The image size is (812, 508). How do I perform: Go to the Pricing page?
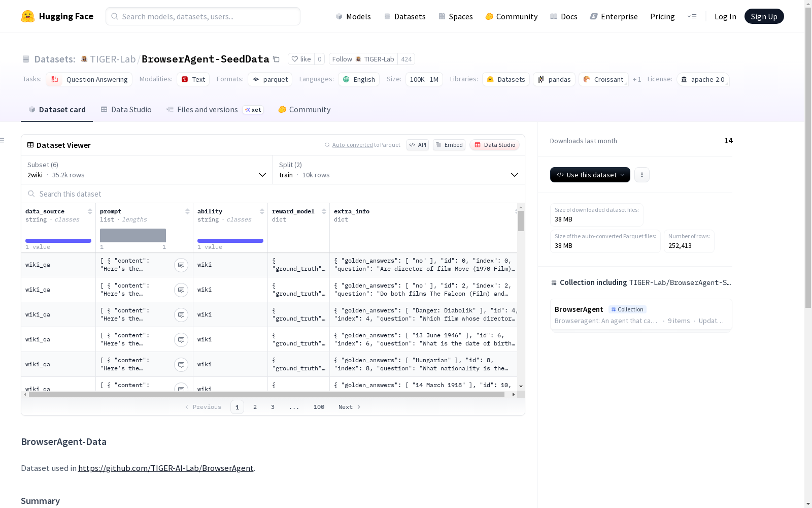point(662,16)
